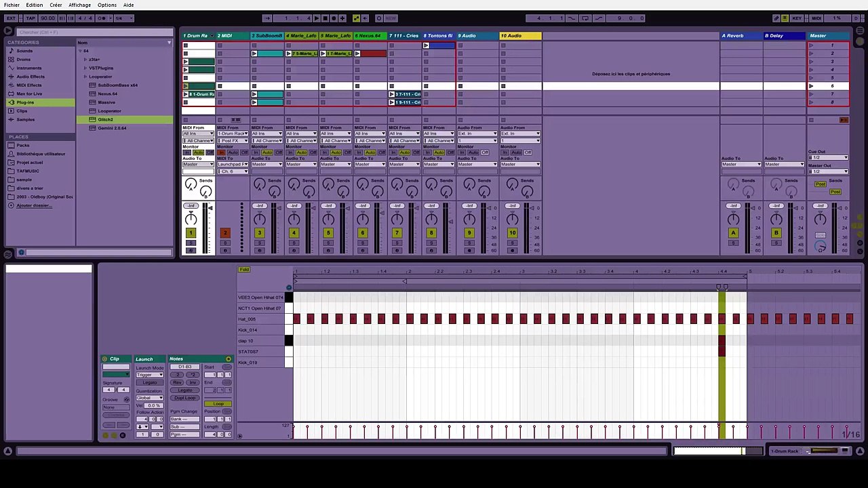Click the transport Record button

click(x=334, y=18)
